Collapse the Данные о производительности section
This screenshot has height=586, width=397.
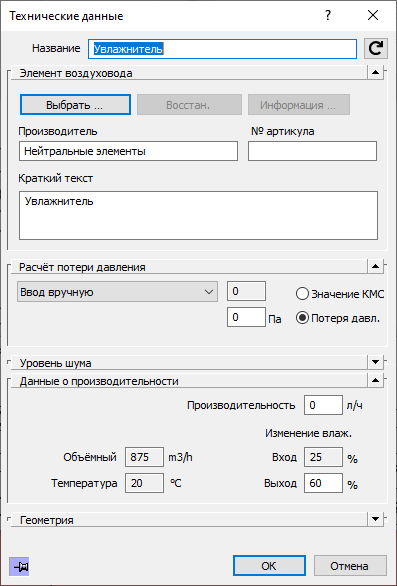click(x=376, y=380)
